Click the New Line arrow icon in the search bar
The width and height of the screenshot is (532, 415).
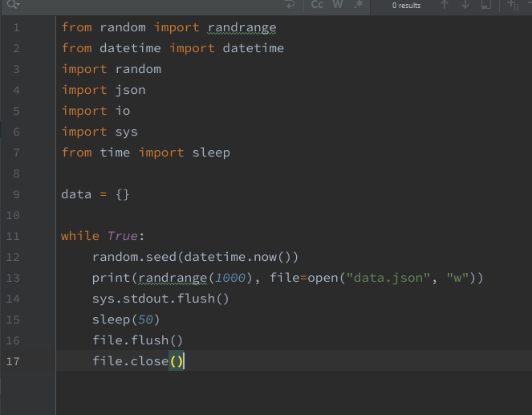[x=290, y=5]
